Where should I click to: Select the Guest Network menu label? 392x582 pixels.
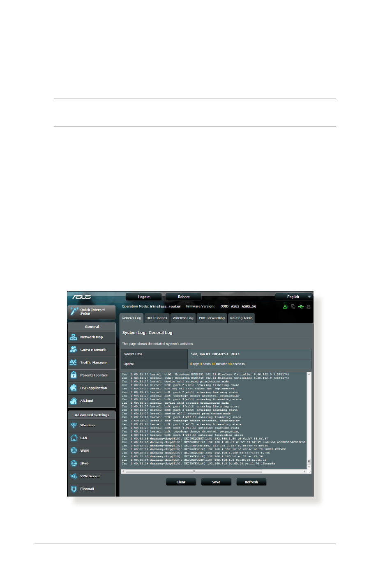[x=93, y=350]
